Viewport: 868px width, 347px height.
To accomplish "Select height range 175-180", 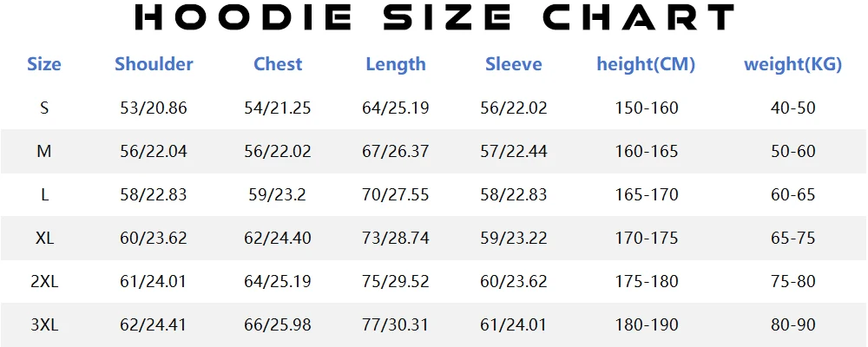I will point(647,282).
